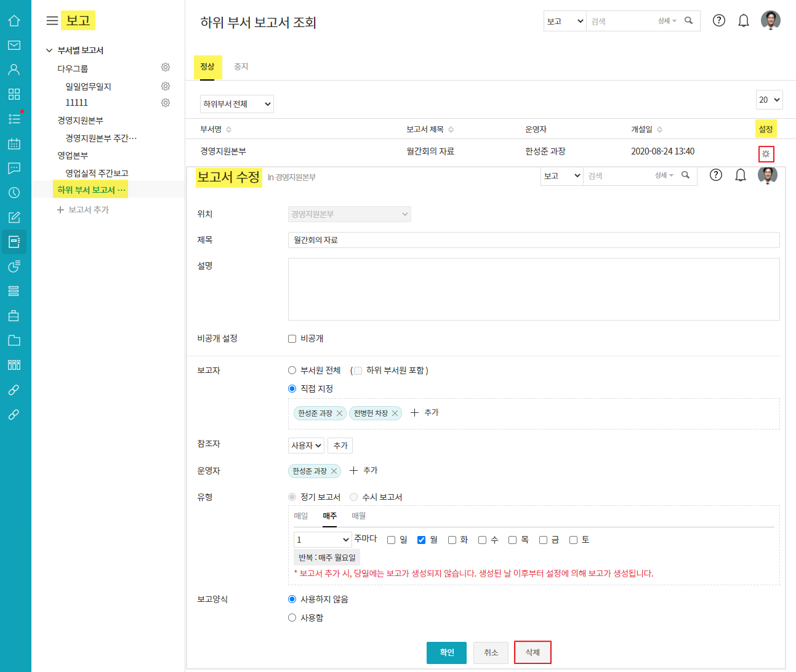Enable the 비공개 checkbox
The width and height of the screenshot is (796, 672).
click(x=292, y=339)
